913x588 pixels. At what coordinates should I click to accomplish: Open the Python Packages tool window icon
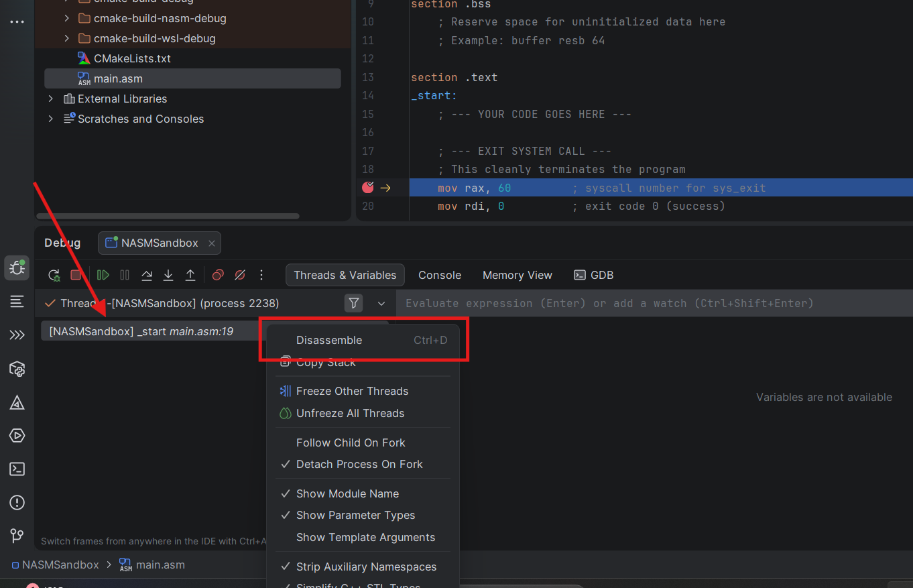(x=17, y=369)
